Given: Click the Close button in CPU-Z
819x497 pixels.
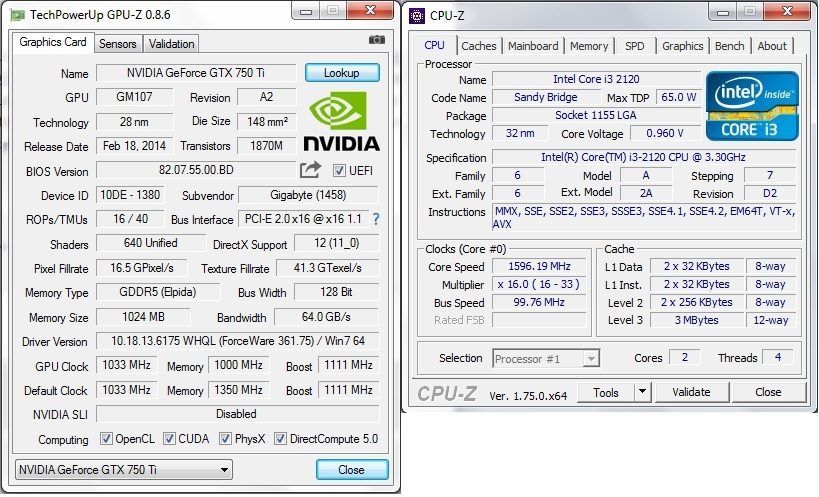Looking at the screenshot, I should click(x=768, y=392).
